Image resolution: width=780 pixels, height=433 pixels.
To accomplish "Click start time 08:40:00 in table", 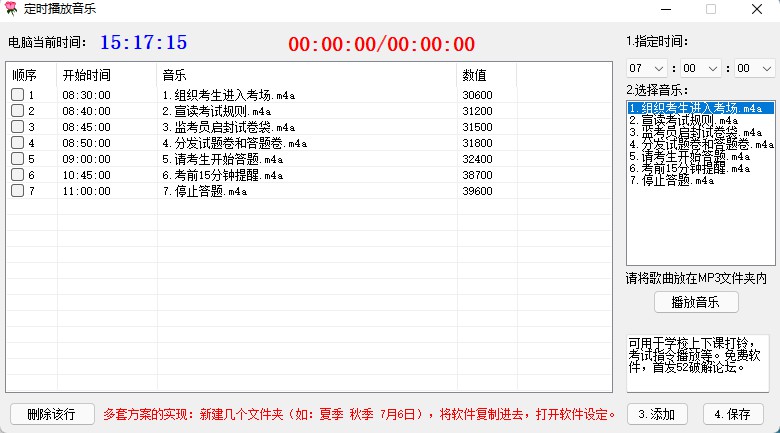I will coord(87,111).
